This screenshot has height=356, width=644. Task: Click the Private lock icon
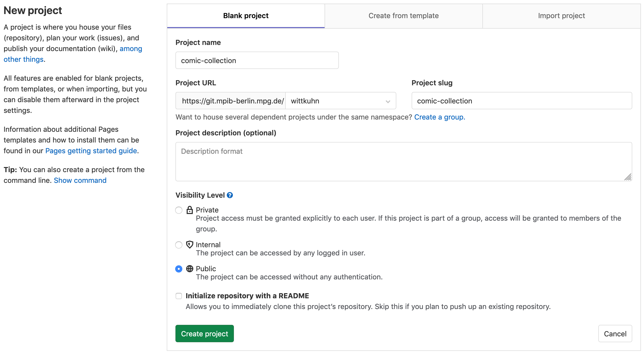point(189,210)
